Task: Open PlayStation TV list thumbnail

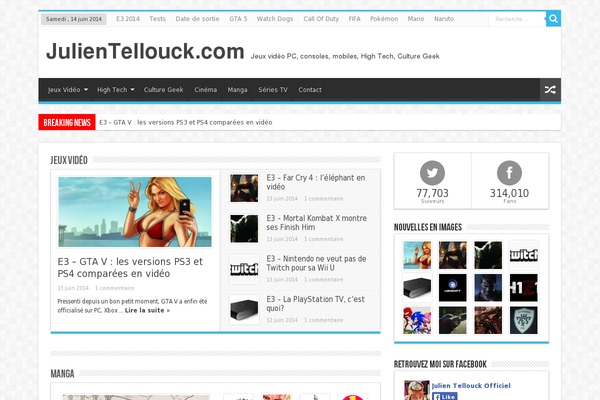Action: click(244, 310)
